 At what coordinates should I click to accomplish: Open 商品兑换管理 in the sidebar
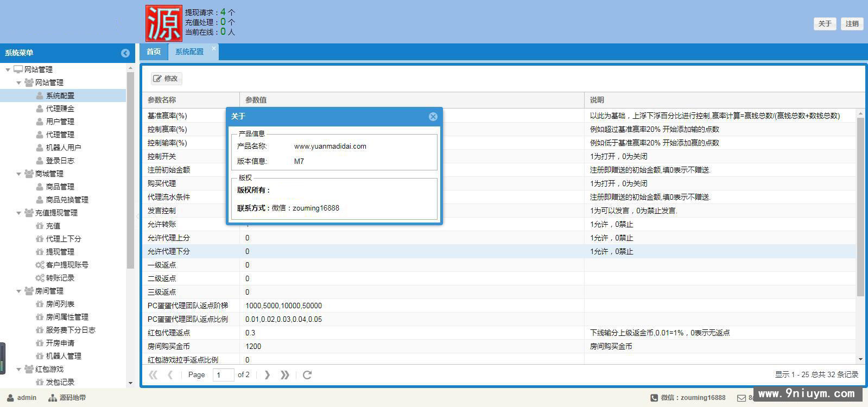[x=67, y=200]
